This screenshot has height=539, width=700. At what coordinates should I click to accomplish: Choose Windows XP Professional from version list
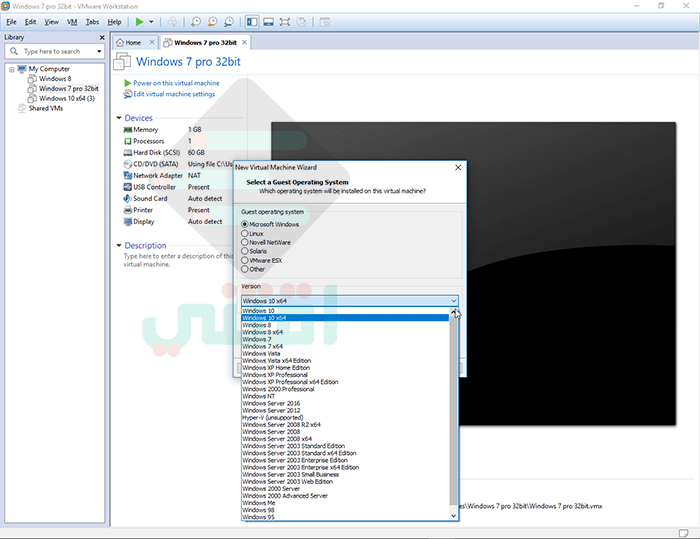[345, 375]
